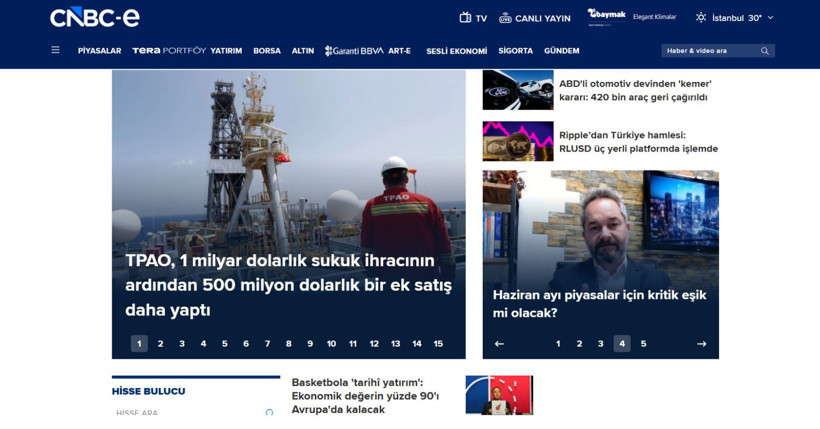
Task: Click the Elegant Klimalar sponsor text
Action: point(654,17)
